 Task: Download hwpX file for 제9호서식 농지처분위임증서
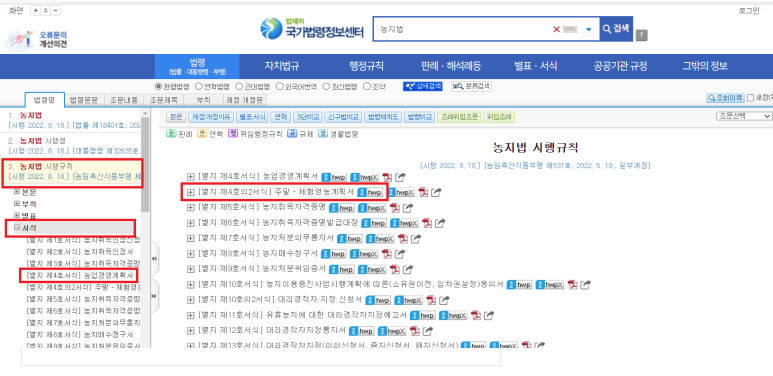click(x=372, y=269)
